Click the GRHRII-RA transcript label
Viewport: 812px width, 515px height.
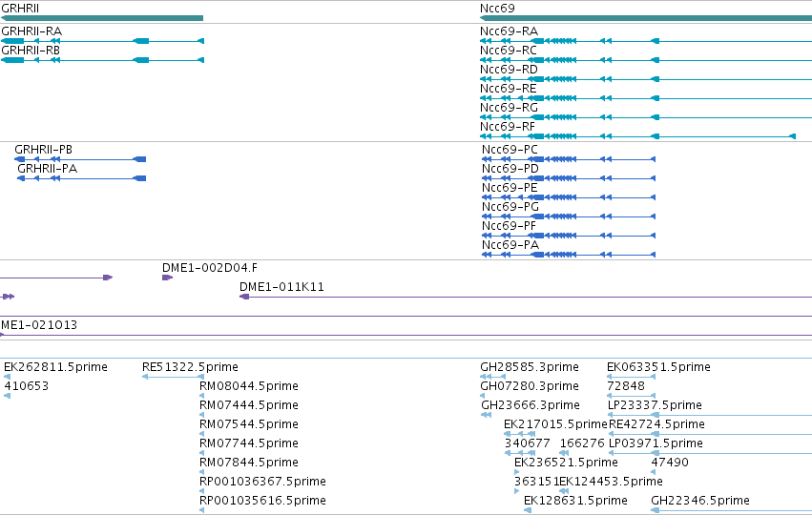point(31,31)
